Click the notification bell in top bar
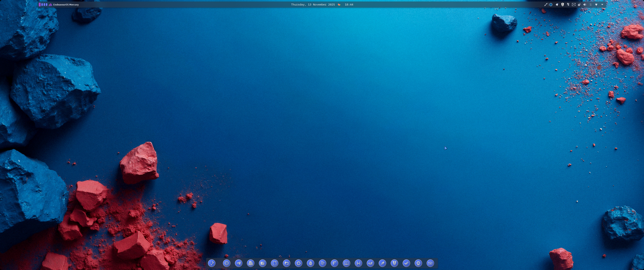644x270 pixels. [557, 5]
